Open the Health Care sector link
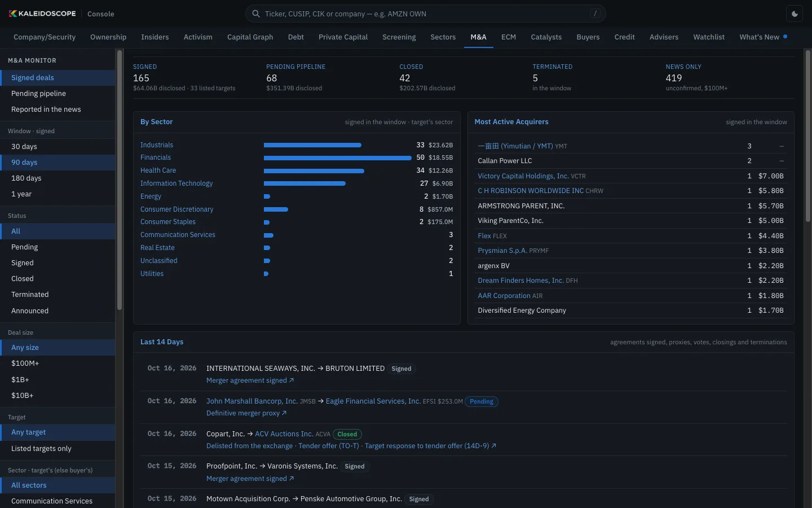 click(x=158, y=170)
